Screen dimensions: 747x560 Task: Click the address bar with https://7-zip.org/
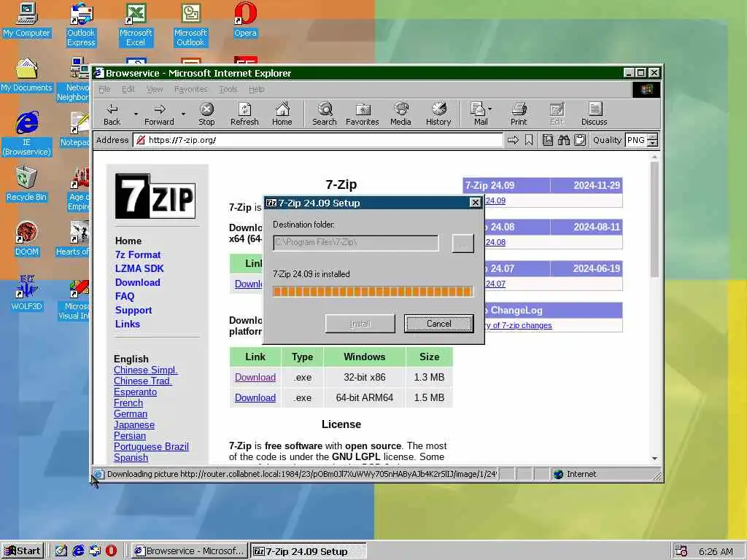coord(318,140)
